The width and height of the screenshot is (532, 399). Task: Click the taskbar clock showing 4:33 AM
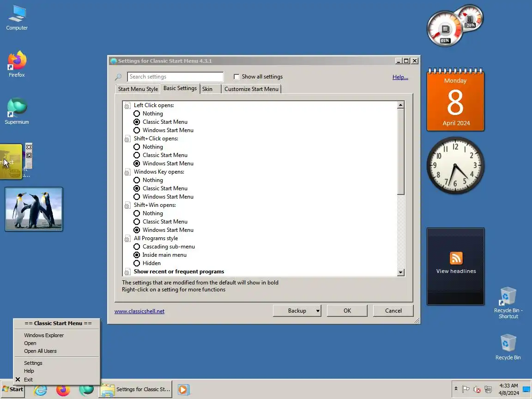coord(508,389)
